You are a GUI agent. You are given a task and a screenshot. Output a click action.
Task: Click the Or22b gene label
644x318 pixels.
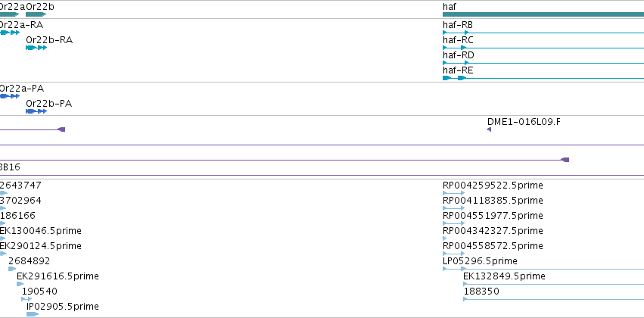40,7
